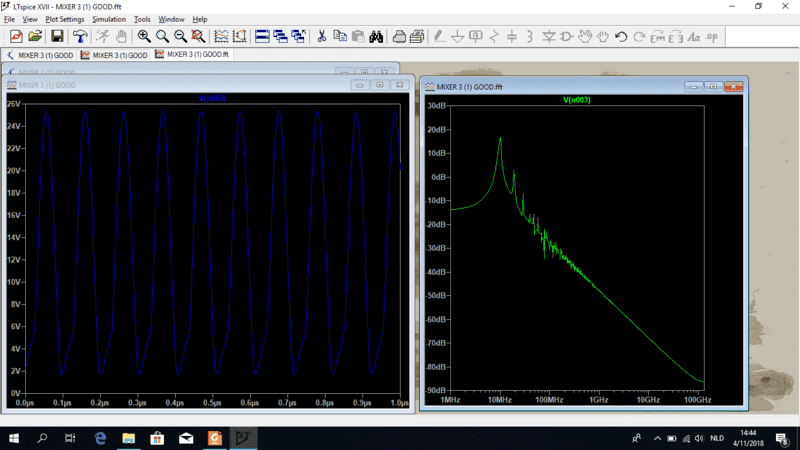
Task: Open the Tools menu
Action: pos(142,19)
